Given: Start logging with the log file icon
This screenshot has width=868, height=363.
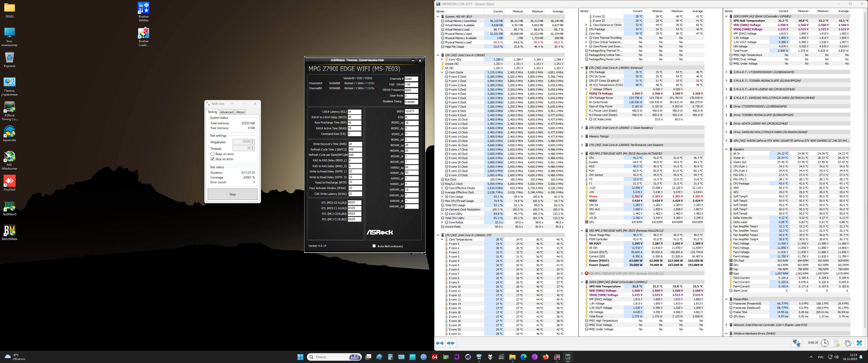Looking at the screenshot, I should tap(836, 343).
